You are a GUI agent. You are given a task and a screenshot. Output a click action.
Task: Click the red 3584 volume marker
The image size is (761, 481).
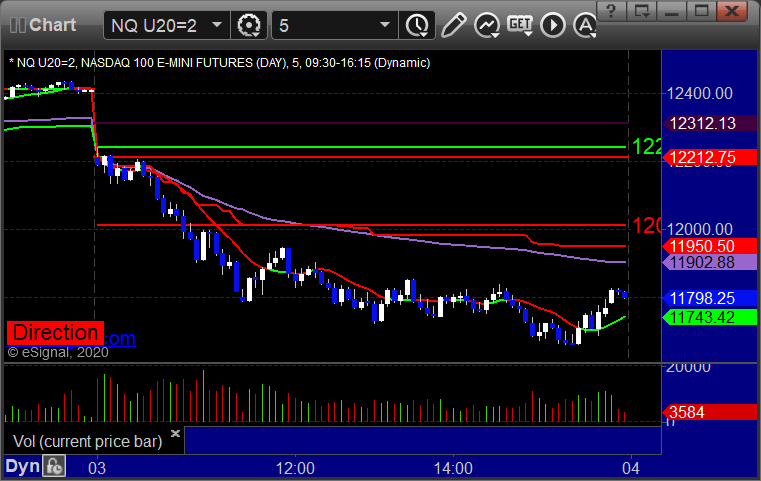tap(710, 412)
